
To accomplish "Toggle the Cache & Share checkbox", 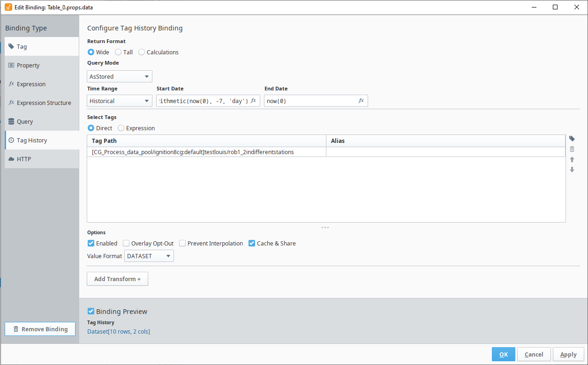I will [252, 243].
